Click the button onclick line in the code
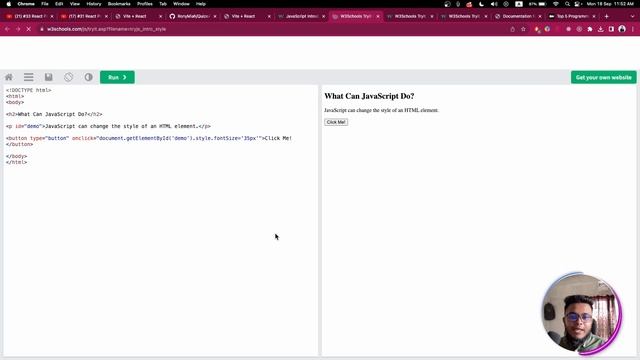Screen dimensions: 640x360 [149, 138]
